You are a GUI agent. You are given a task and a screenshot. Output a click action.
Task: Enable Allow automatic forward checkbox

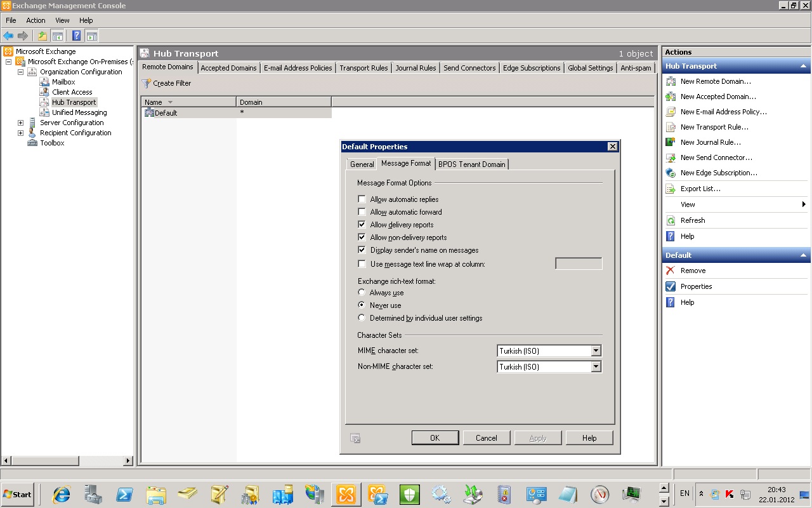[x=362, y=212]
